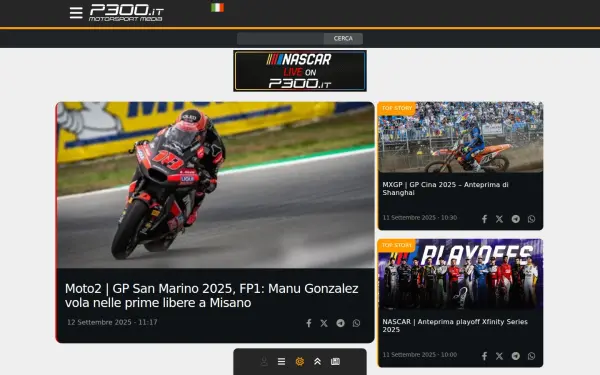Share the MXGP article on Facebook
Image resolution: width=600 pixels, height=375 pixels.
[484, 219]
